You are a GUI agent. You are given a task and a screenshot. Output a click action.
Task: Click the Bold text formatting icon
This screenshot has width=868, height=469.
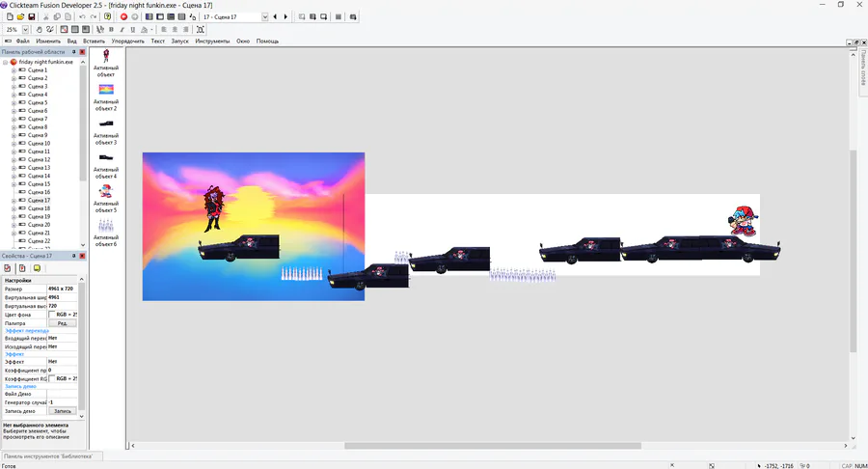[x=111, y=29]
